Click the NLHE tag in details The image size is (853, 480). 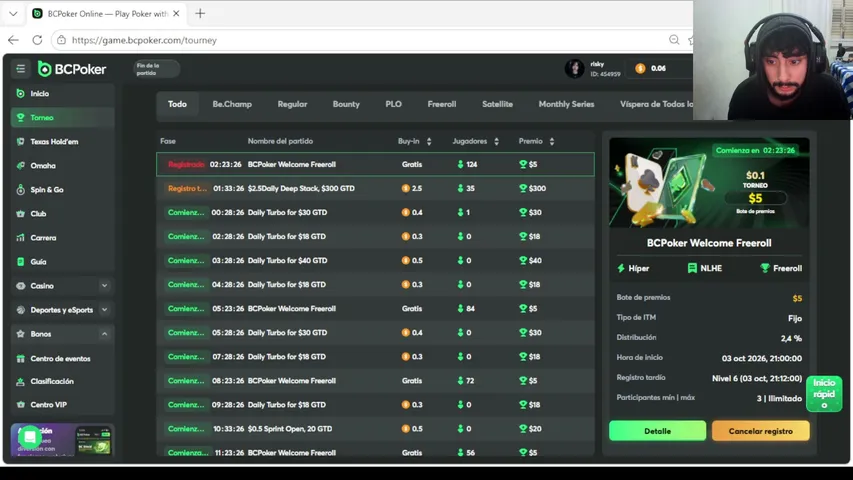(x=705, y=268)
